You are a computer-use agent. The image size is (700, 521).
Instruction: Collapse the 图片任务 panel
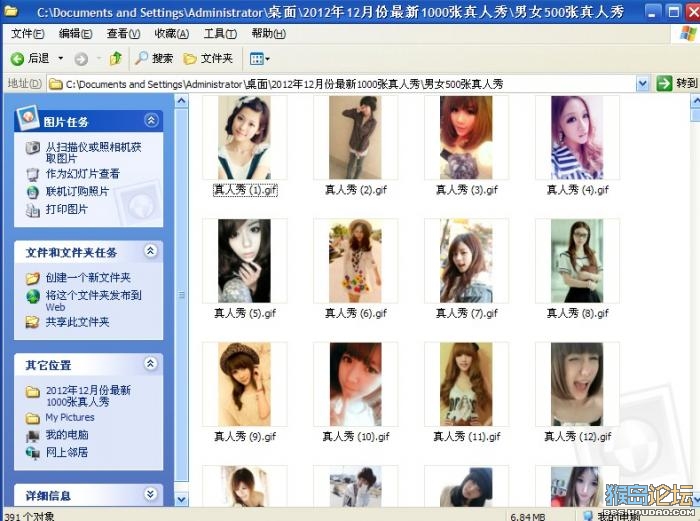(x=151, y=120)
